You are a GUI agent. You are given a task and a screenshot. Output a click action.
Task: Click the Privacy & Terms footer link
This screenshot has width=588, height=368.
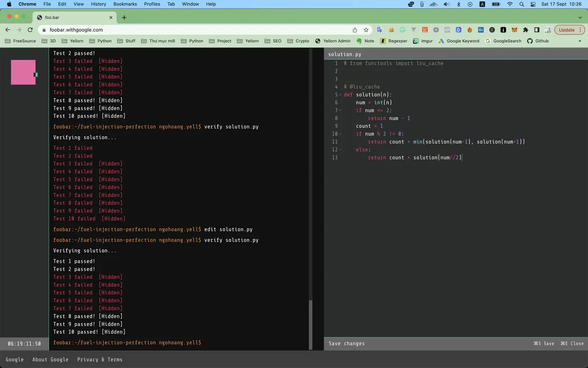(x=100, y=359)
